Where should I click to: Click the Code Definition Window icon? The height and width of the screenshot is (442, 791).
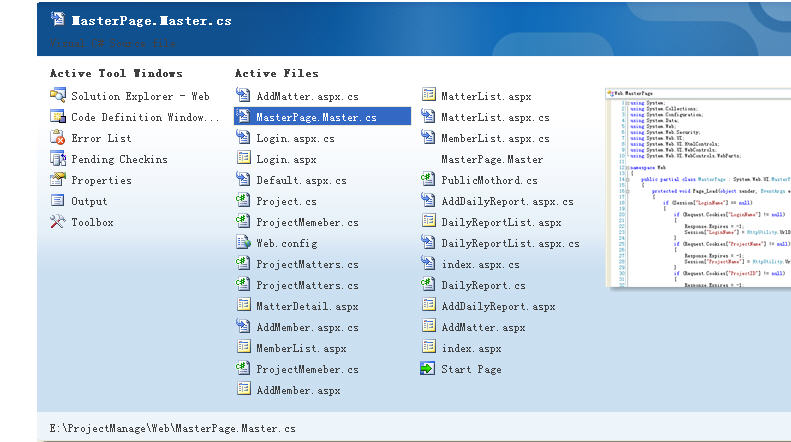point(58,116)
